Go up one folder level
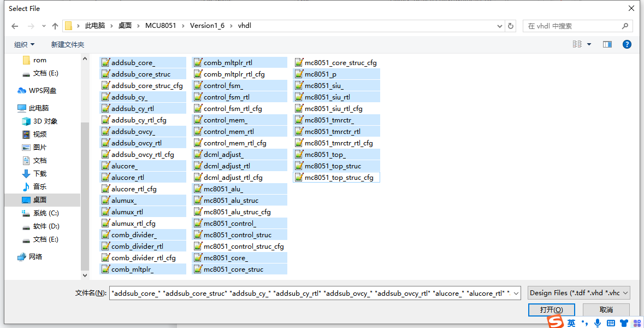Viewport: 644px width, 328px height. tap(55, 26)
